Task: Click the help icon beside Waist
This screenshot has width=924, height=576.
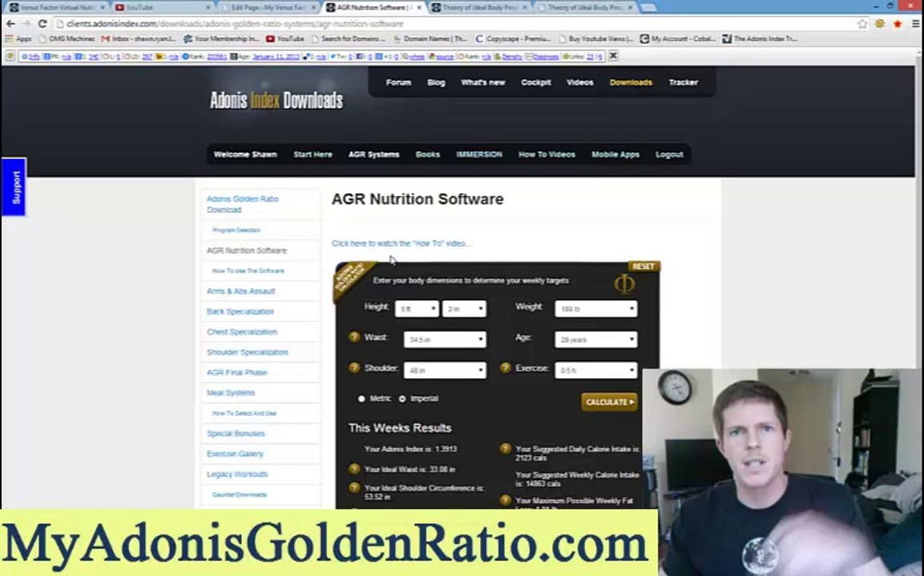Action: 354,338
